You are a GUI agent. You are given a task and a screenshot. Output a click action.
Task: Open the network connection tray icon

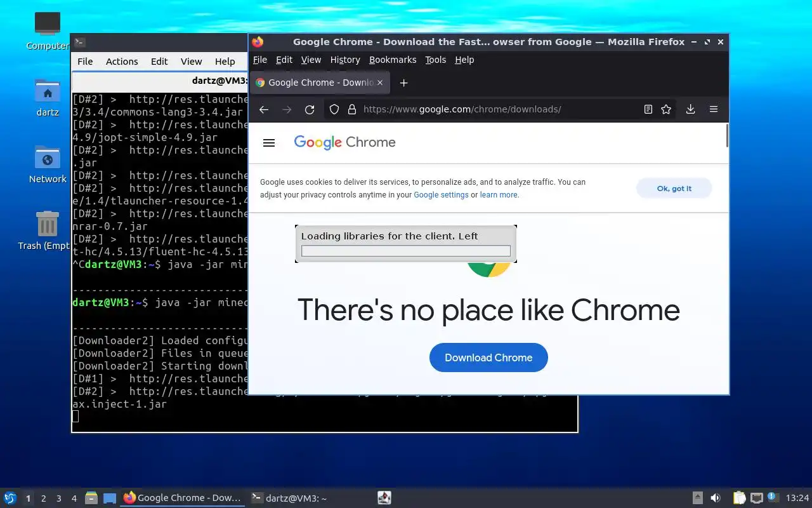point(756,498)
